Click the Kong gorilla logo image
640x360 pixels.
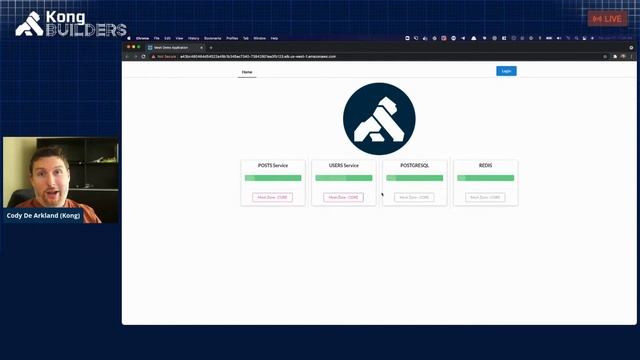point(379,119)
